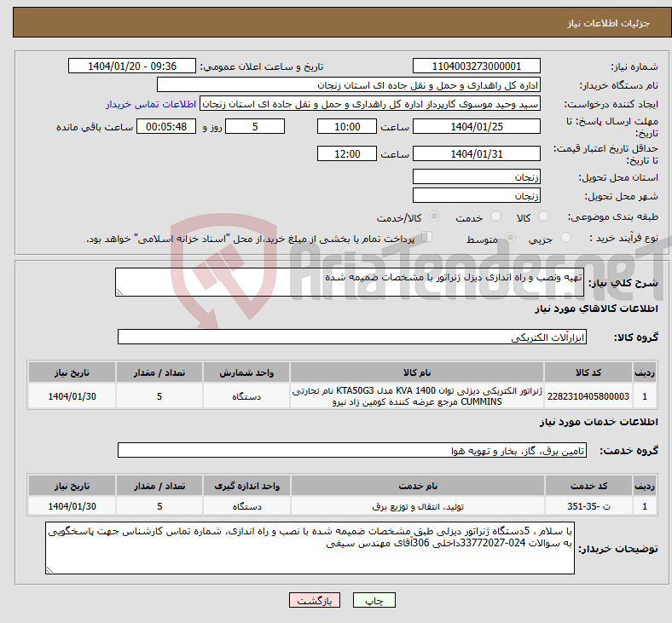
Task: Click the نام خدمت column header
Action: [417, 486]
